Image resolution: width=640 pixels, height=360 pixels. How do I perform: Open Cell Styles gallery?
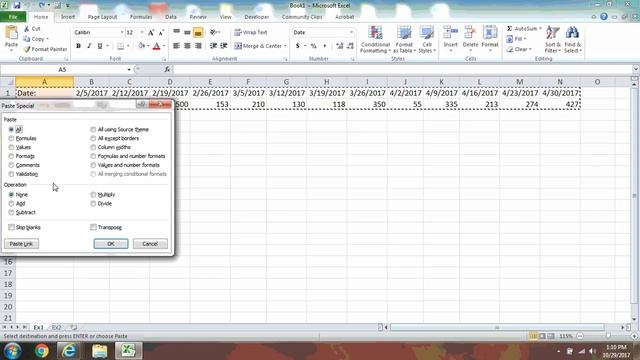point(427,39)
